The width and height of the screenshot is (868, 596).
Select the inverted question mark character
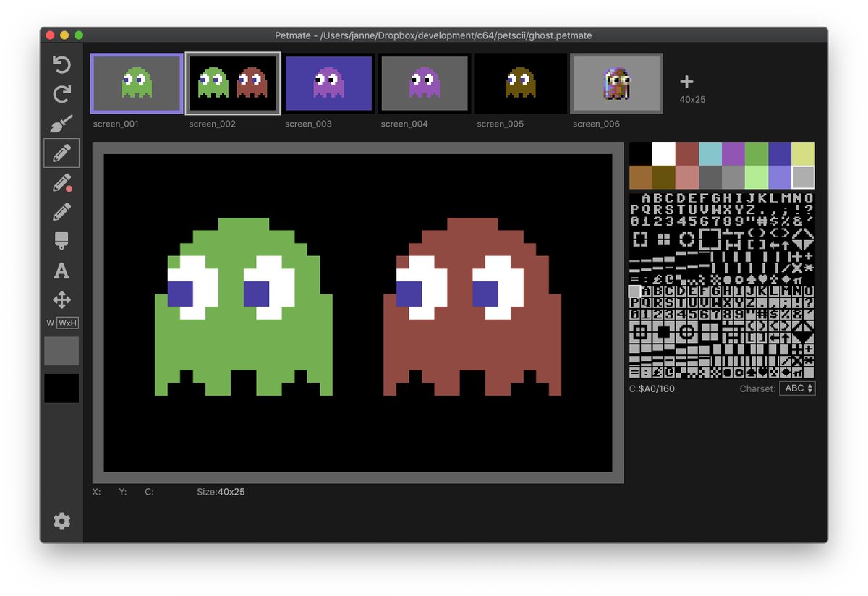pos(809,303)
